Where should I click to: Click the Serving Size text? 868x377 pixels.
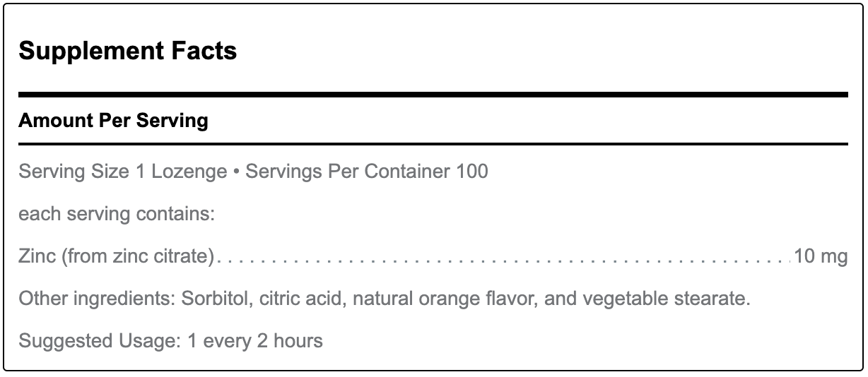74,172
